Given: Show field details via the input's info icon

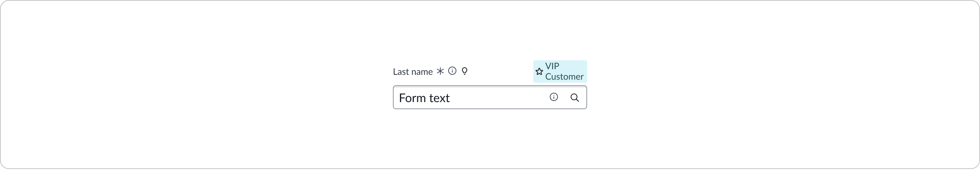Looking at the screenshot, I should click(554, 97).
